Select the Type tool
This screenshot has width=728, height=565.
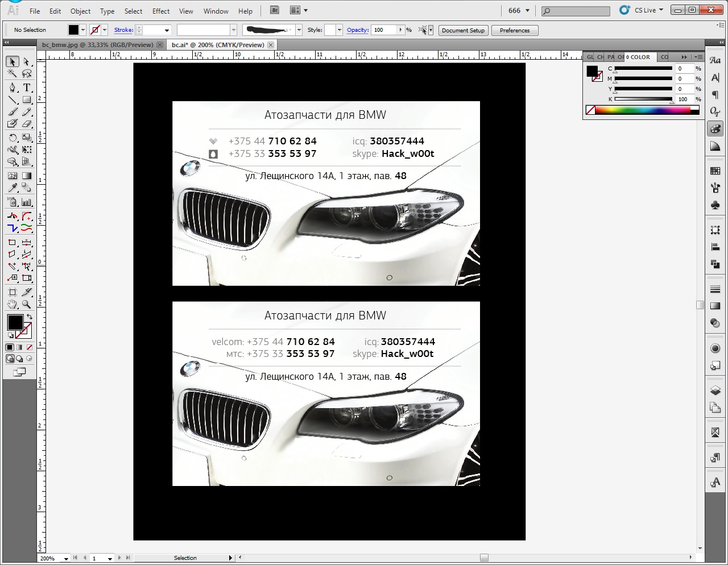(27, 88)
